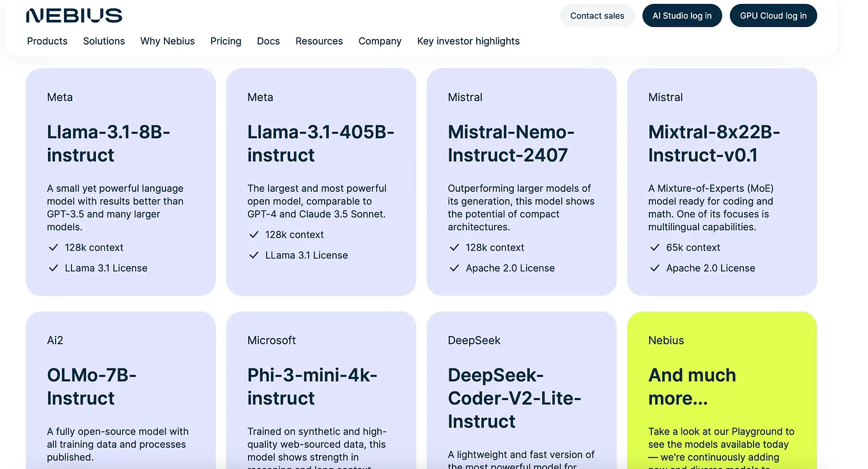Click 'Meta' label on Llama-3.1-8B card
868x469 pixels.
click(59, 97)
